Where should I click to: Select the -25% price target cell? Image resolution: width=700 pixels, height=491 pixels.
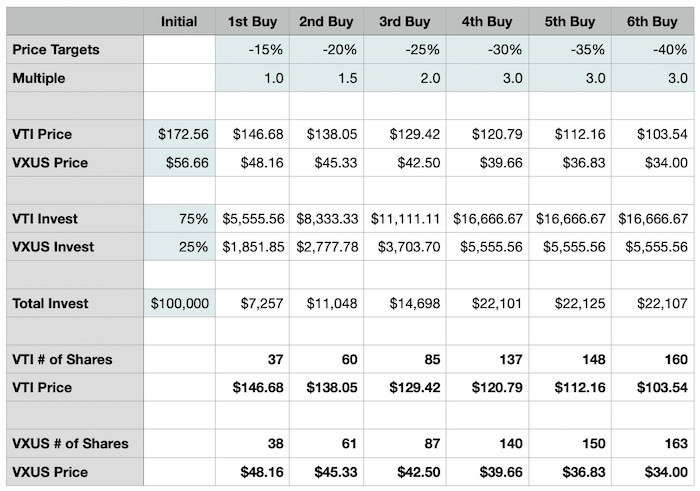[x=404, y=50]
